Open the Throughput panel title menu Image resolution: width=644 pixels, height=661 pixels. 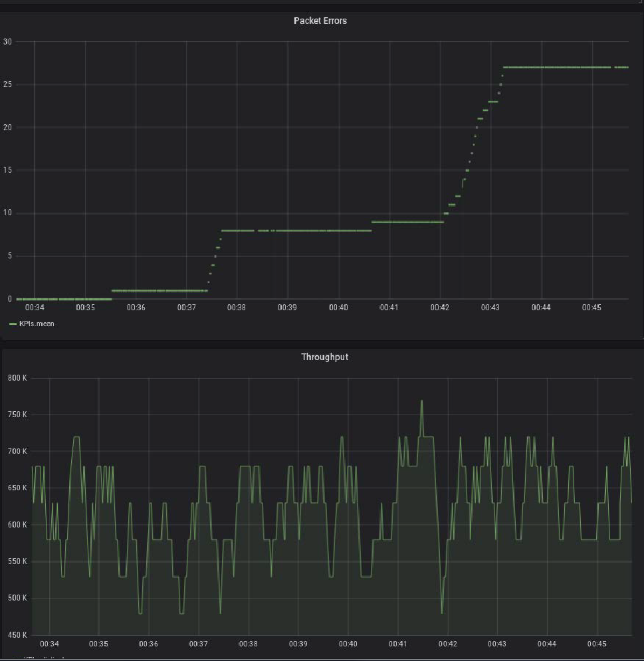324,357
